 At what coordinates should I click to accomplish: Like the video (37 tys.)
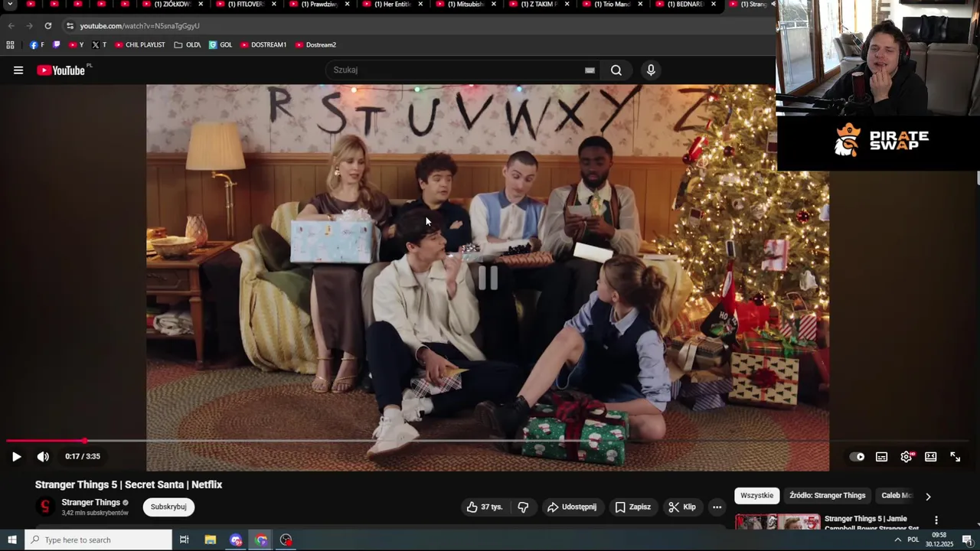coord(485,507)
